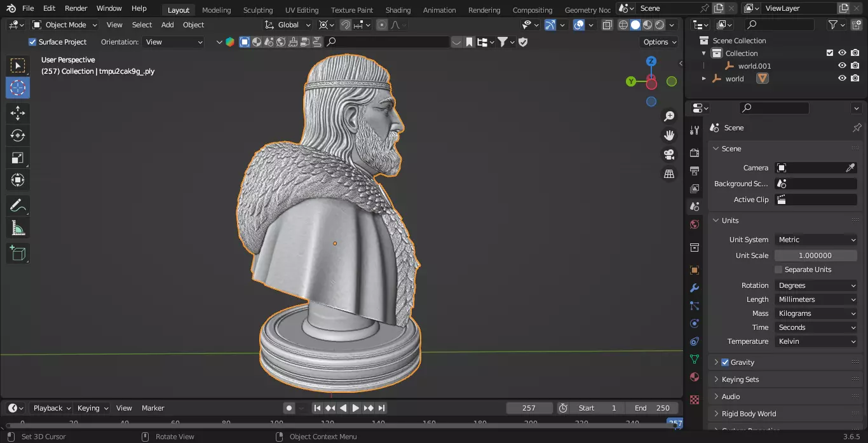Switch perspective/orthographic with the grid gizmo

[669, 174]
